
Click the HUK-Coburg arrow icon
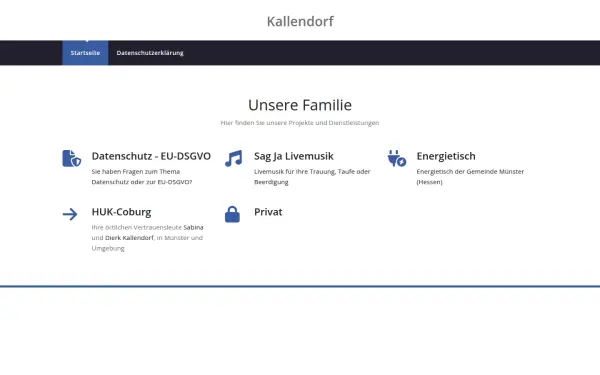click(70, 214)
